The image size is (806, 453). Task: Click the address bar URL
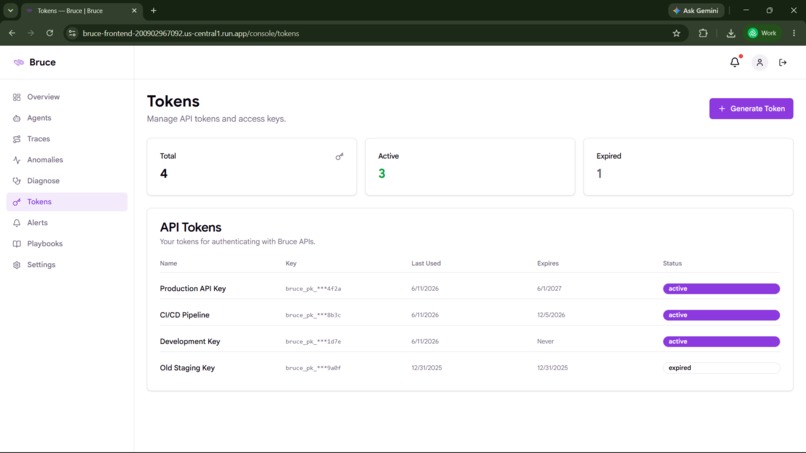point(191,33)
